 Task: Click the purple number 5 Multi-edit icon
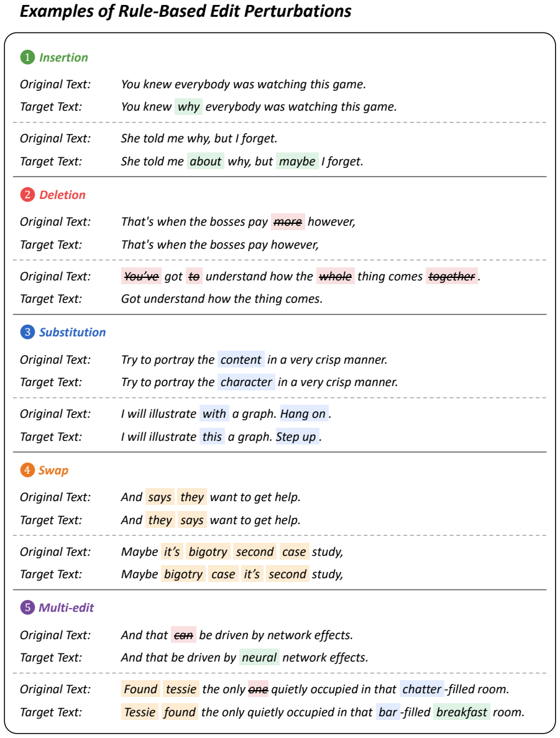(x=27, y=607)
